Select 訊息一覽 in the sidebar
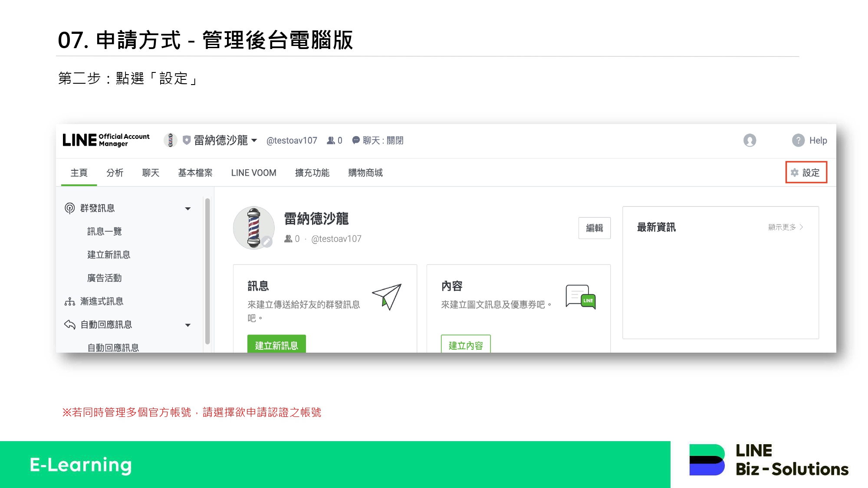Viewport: 868px width, 488px height. tap(104, 231)
